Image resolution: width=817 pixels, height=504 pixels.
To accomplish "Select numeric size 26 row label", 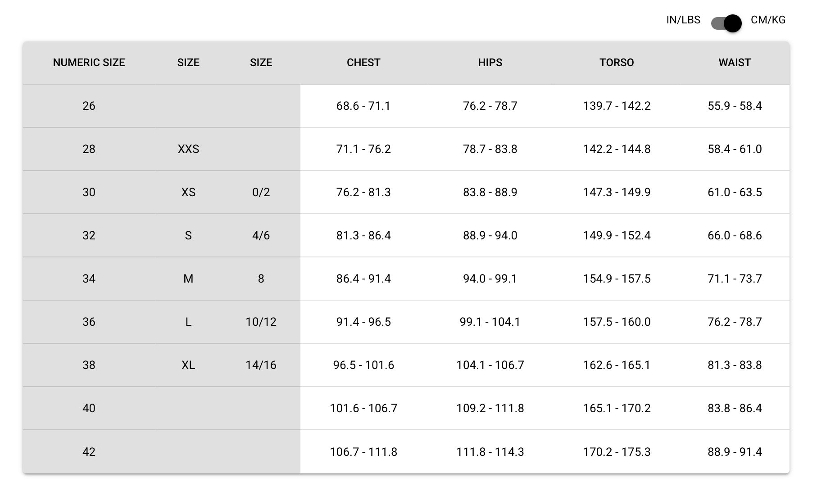I will (x=89, y=106).
